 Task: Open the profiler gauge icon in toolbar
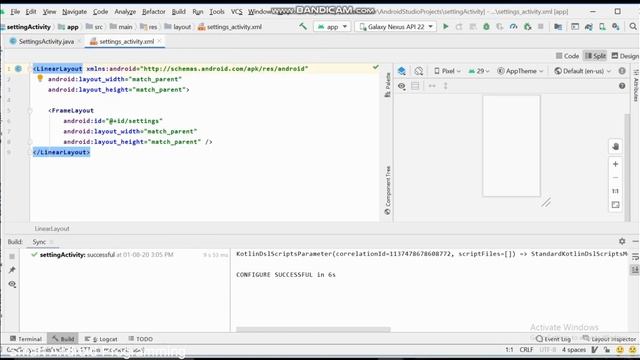tap(513, 27)
